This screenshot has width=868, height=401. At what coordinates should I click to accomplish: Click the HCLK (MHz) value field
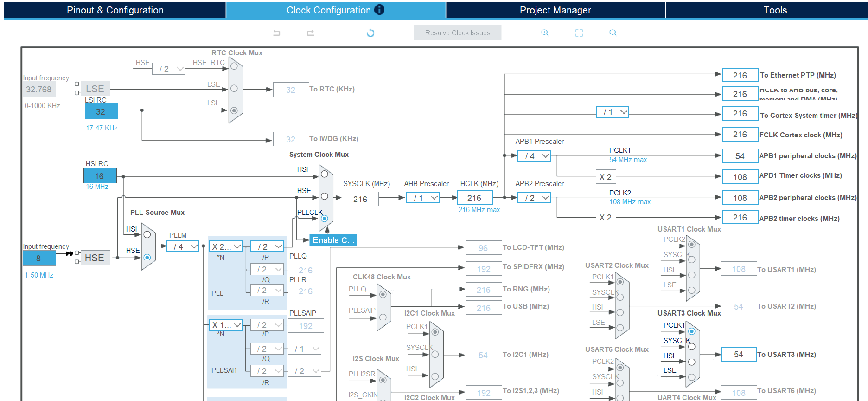474,198
